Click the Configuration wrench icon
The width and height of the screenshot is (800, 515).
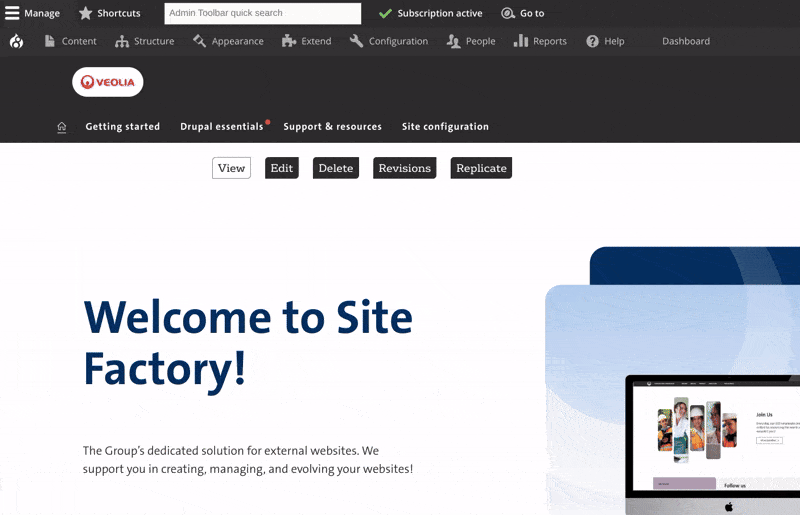coord(356,41)
